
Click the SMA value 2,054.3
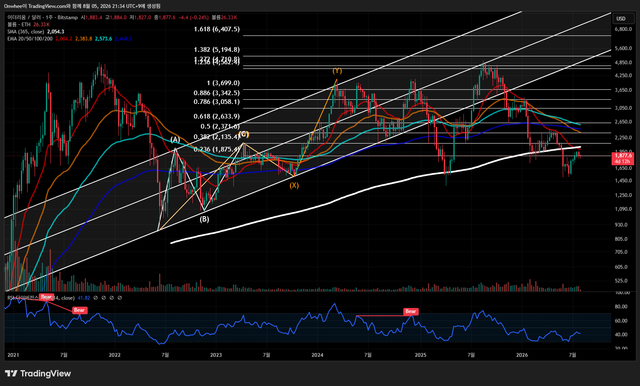56,31
